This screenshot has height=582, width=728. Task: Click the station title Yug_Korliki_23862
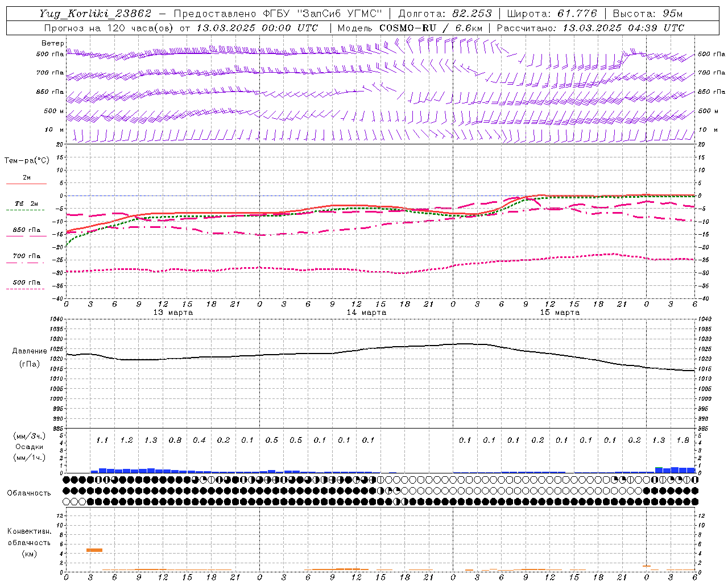96,14
